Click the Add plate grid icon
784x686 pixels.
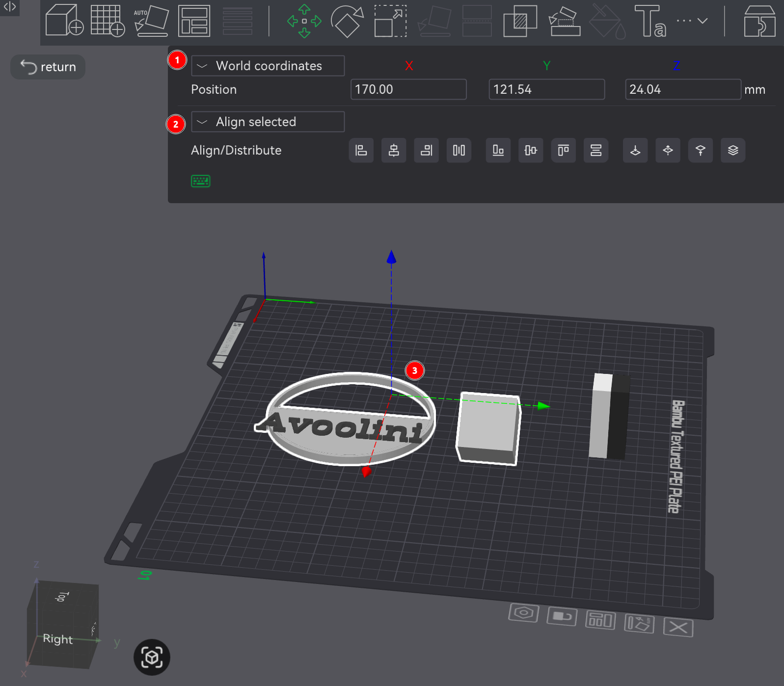coord(108,21)
